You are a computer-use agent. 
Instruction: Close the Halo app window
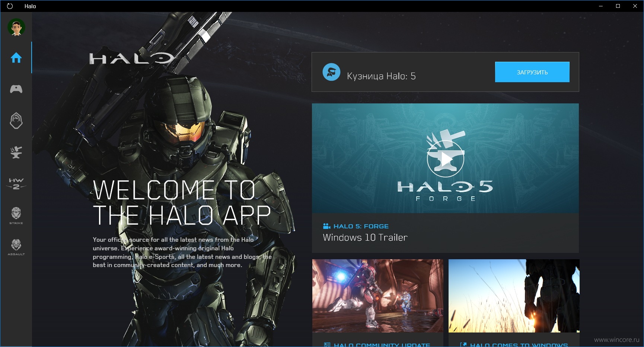click(x=635, y=6)
